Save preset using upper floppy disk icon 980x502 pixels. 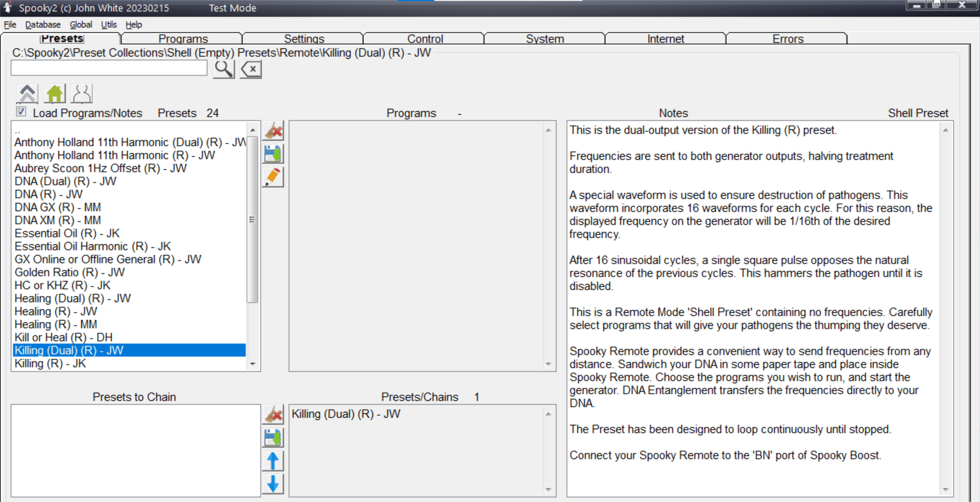coord(273,154)
